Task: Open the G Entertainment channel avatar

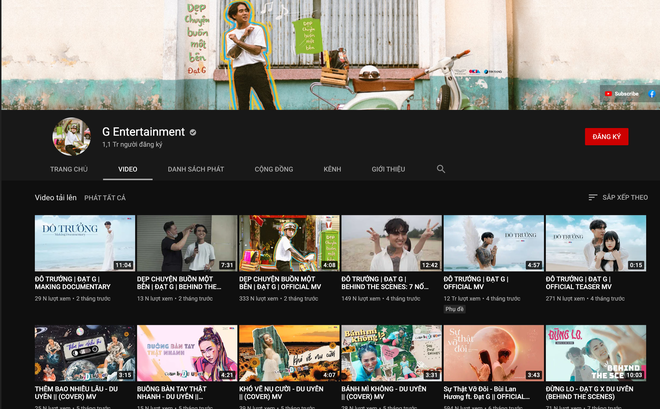Action: click(72, 137)
